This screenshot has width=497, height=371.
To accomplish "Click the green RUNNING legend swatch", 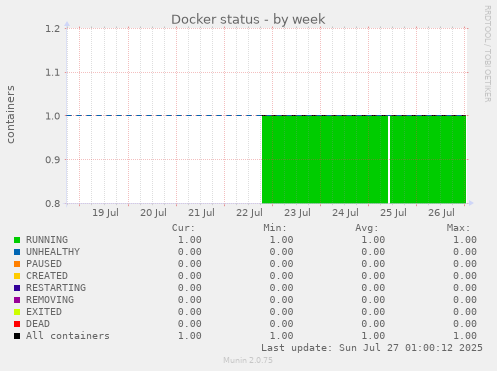I will pos(17,240).
